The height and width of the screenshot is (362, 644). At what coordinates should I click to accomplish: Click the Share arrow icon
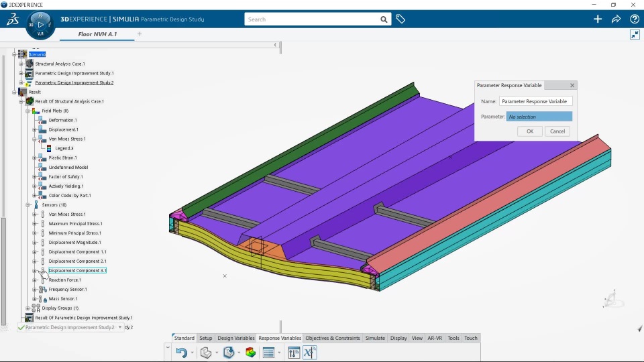[616, 19]
